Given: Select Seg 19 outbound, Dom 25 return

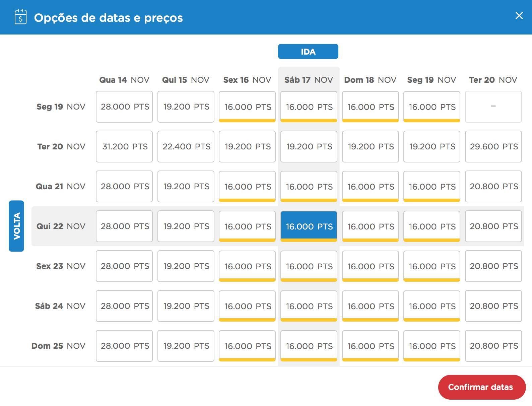Looking at the screenshot, I should point(432,346).
